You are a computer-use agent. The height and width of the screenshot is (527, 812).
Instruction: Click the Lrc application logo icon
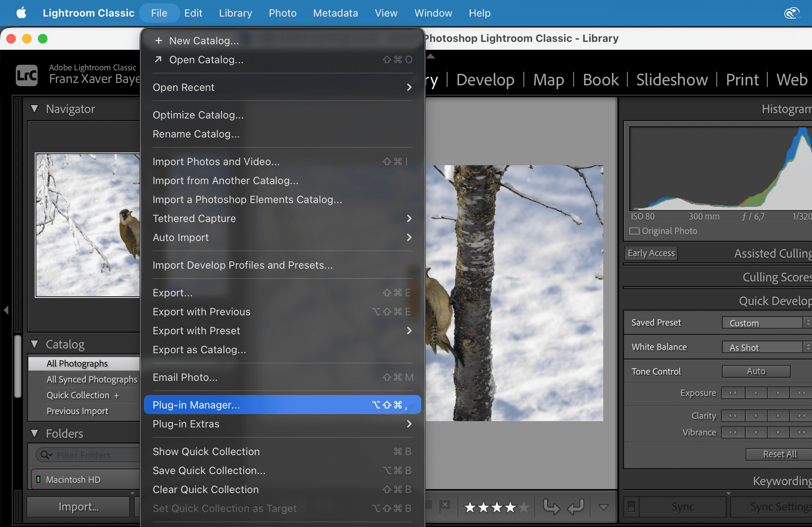click(x=26, y=75)
